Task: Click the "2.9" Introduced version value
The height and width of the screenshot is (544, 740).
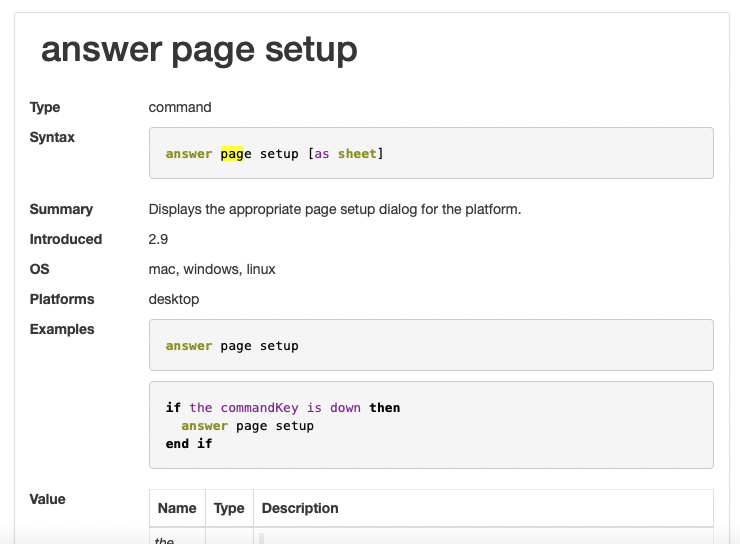Action: pos(160,239)
